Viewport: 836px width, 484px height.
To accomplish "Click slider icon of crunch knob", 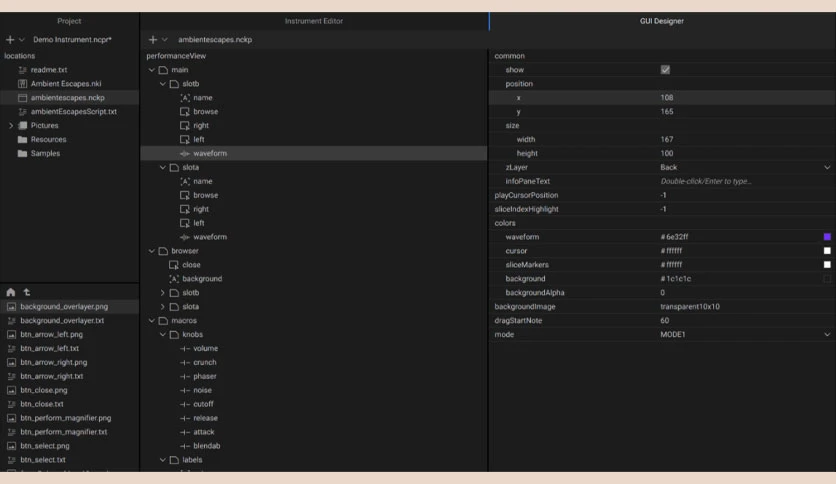I will 185,362.
